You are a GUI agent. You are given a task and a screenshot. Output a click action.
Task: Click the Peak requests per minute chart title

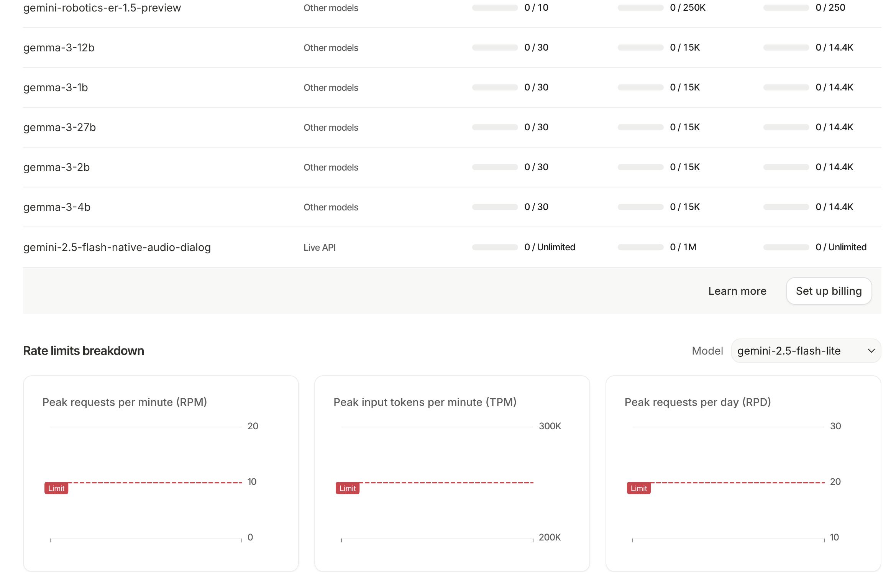pyautogui.click(x=125, y=402)
